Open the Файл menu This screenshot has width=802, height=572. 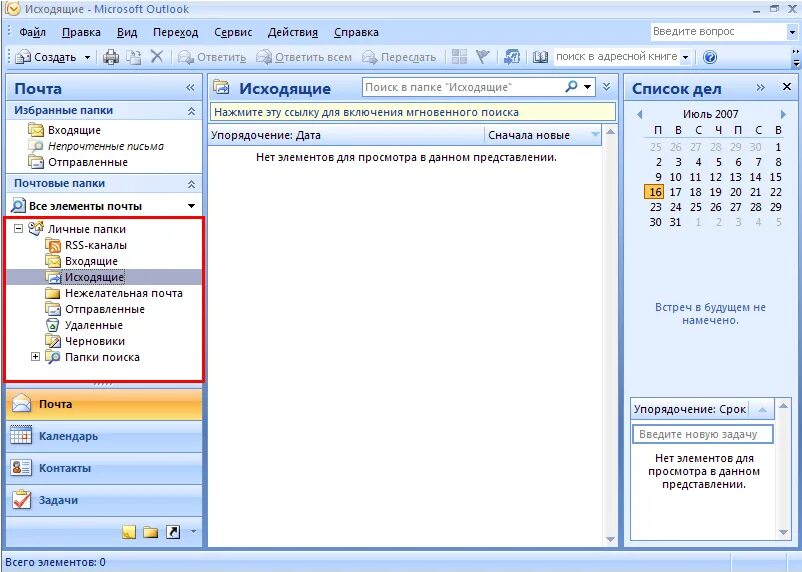point(32,32)
